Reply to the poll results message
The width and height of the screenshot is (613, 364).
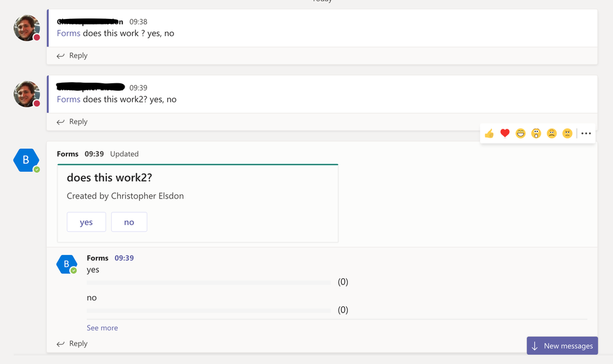[72, 343]
